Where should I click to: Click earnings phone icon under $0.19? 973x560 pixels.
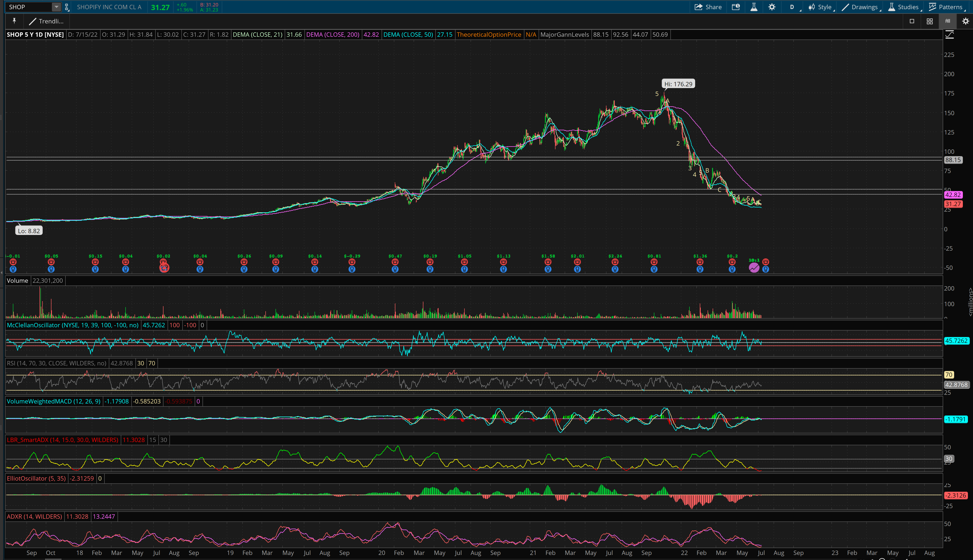[430, 262]
